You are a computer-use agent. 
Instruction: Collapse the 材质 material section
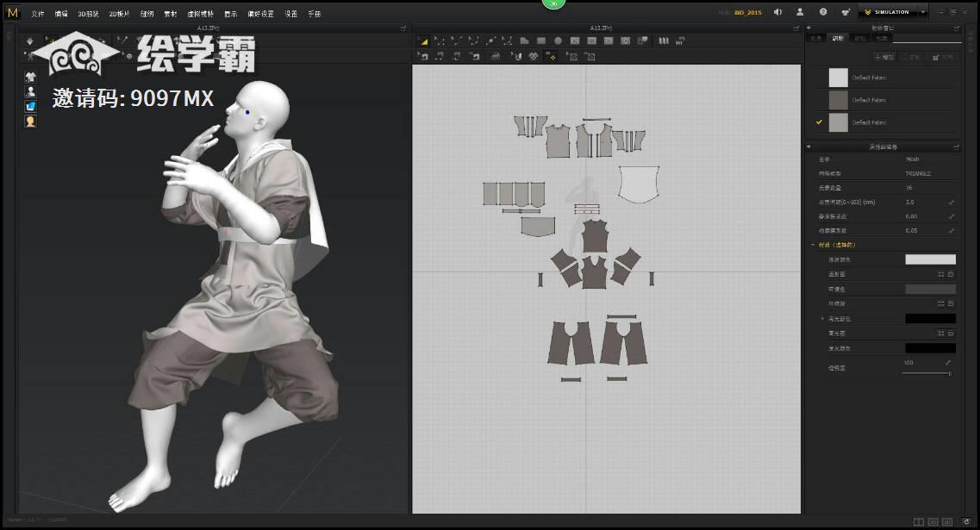[x=813, y=245]
